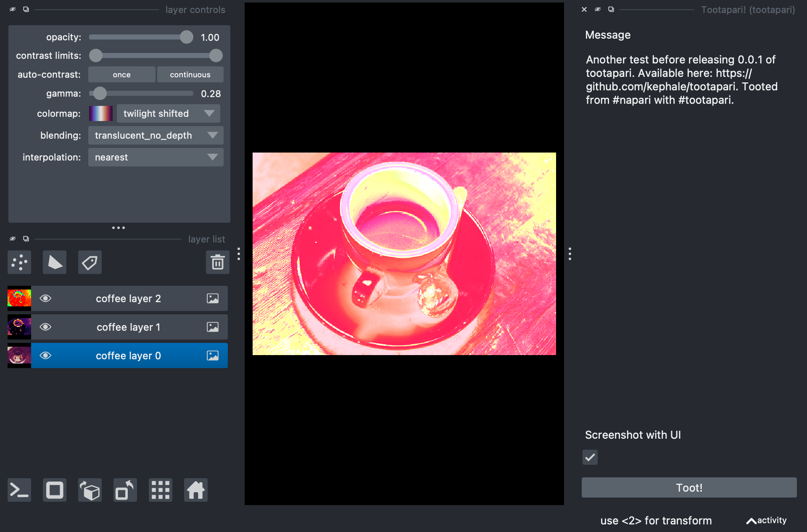Transpose displayed dimensions

pyautogui.click(x=125, y=490)
